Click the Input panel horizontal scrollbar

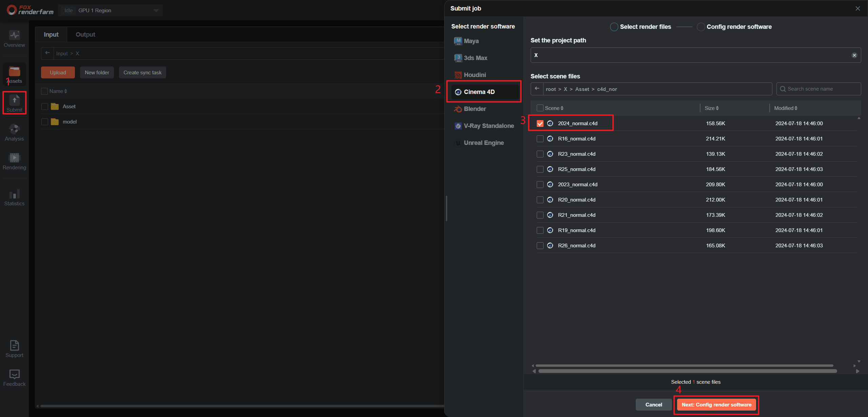(x=242, y=406)
